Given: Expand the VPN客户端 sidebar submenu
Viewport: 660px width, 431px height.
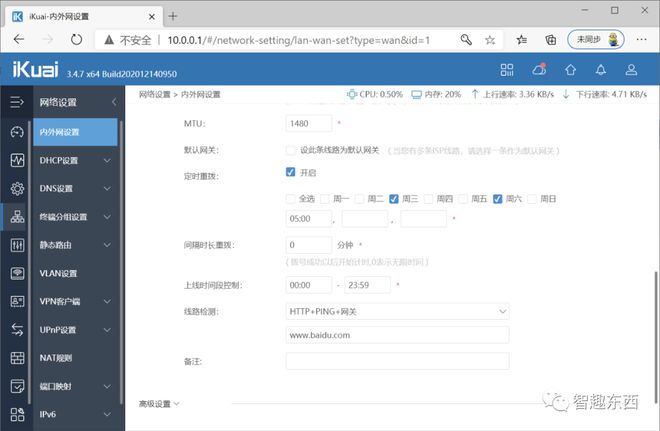Looking at the screenshot, I should tap(75, 301).
